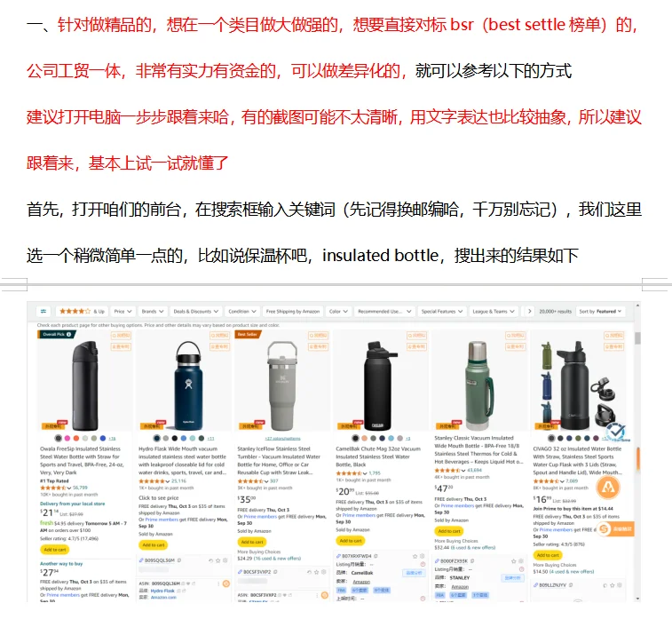Screen dimensions: 672x627
Task: Click the filter settings icon left of star rating
Action: point(43,312)
